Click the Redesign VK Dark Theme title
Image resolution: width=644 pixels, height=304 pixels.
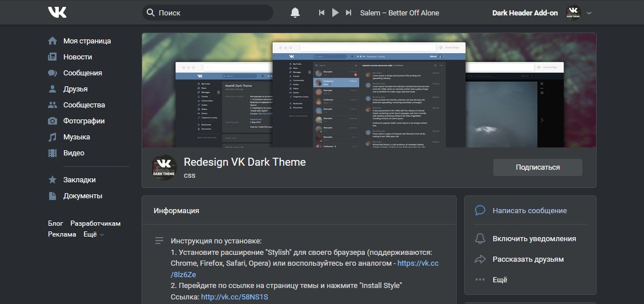pos(244,162)
